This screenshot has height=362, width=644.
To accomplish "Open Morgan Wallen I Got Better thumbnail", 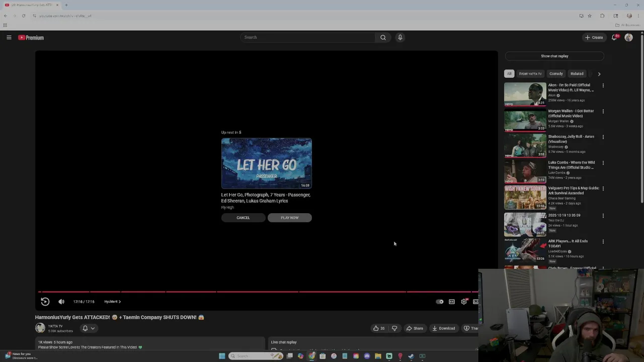I will pyautogui.click(x=525, y=120).
